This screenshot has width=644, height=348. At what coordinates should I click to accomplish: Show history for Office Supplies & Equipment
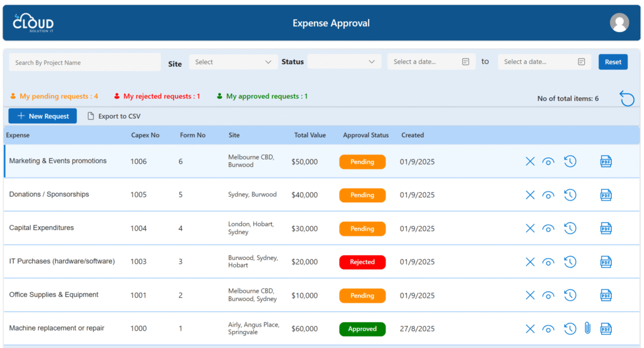point(570,295)
